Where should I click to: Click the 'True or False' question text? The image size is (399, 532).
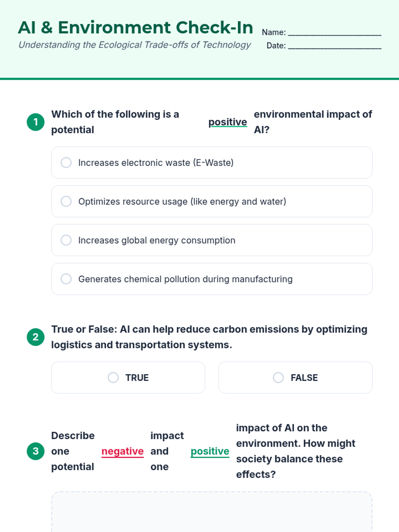tap(209, 337)
